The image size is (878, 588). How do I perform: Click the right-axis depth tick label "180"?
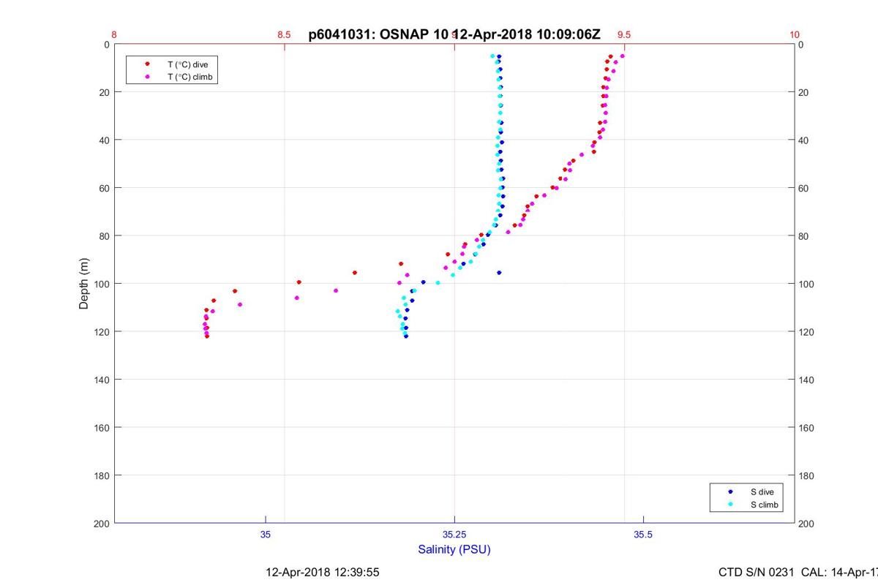pyautogui.click(x=807, y=475)
